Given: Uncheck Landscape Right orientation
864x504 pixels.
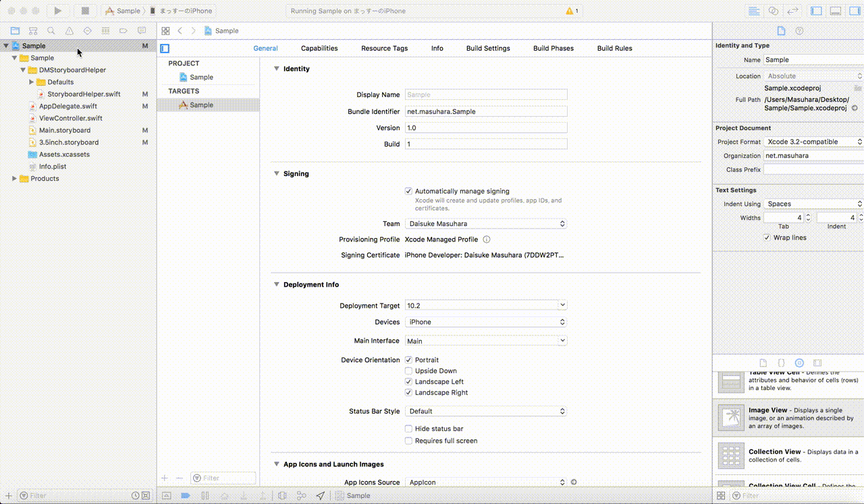Looking at the screenshot, I should (x=408, y=393).
